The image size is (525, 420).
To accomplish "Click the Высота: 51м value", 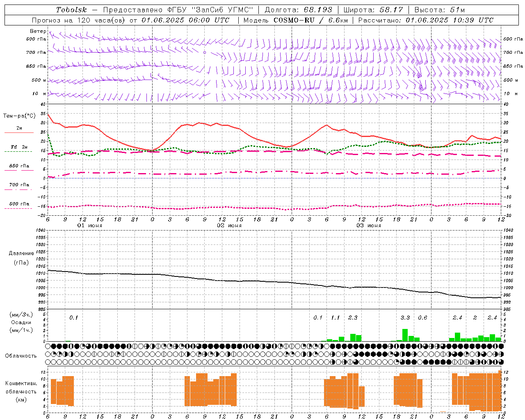I will pos(440,10).
